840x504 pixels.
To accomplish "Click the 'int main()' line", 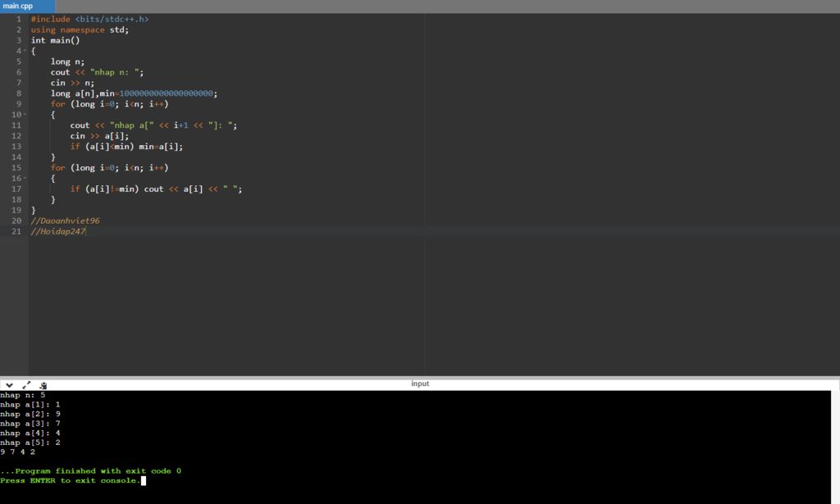I will point(55,41).
